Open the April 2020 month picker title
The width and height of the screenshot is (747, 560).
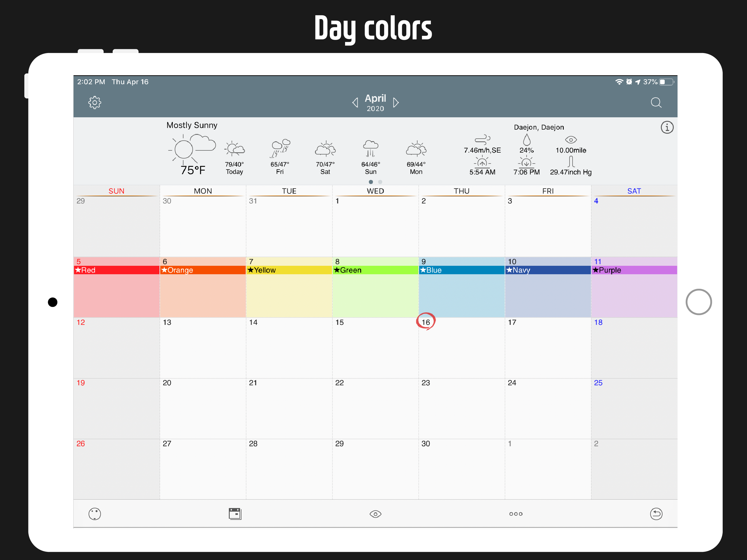pos(375,102)
